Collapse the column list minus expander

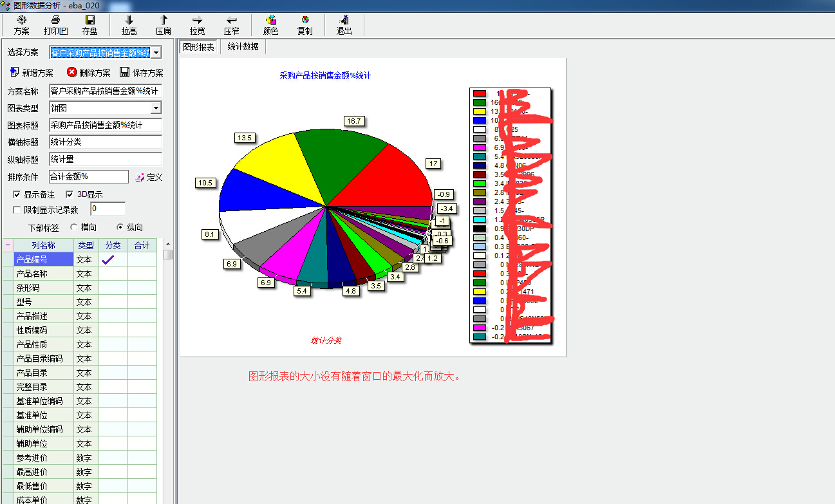pyautogui.click(x=8, y=245)
